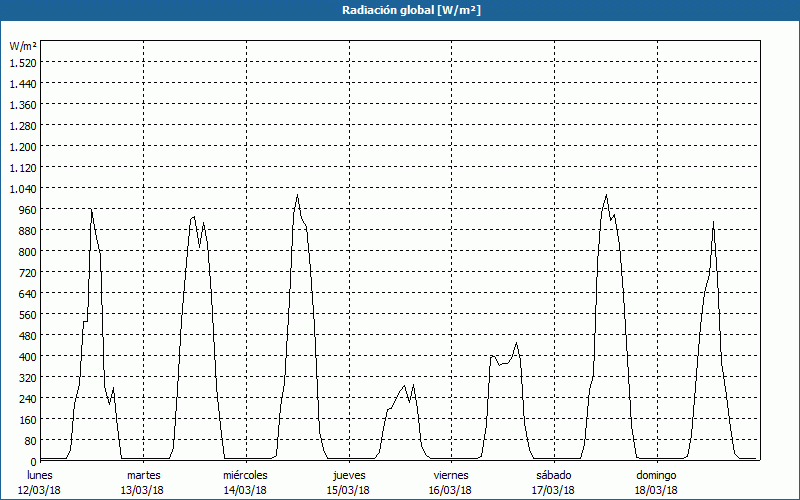Select the lunes 12/03/18 date label
This screenshot has width=800, height=500.
point(40,482)
